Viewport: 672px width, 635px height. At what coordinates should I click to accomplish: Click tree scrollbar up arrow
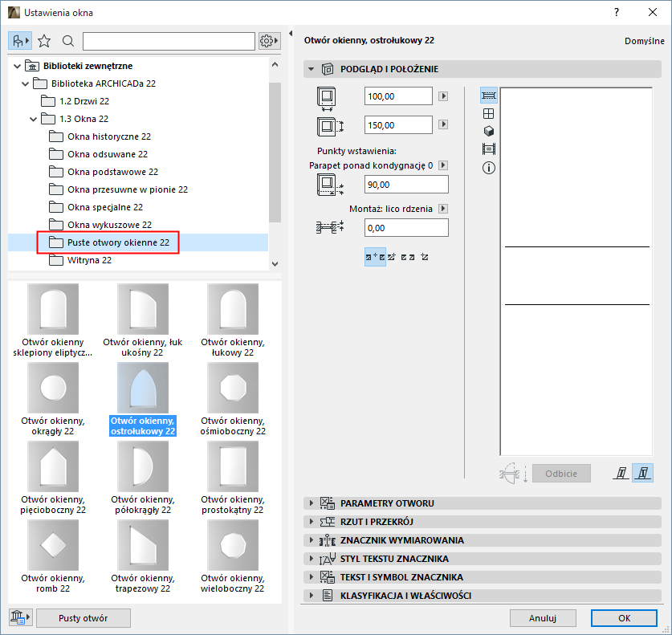point(275,65)
